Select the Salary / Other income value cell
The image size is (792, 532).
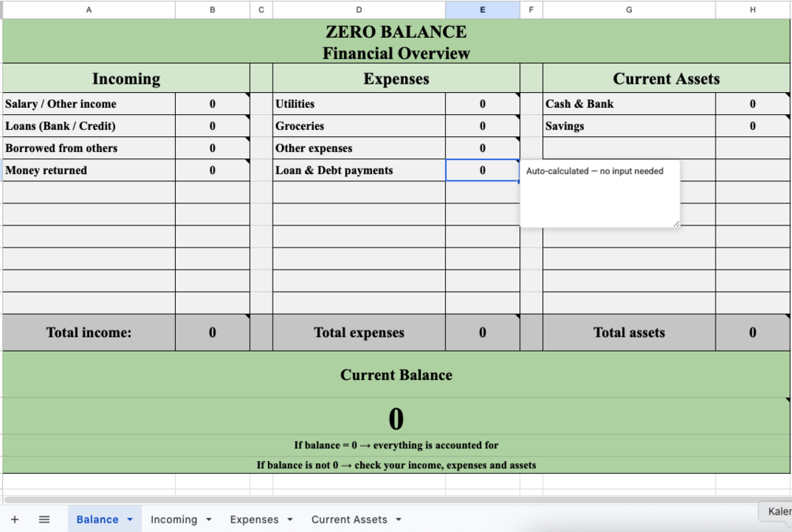pyautogui.click(x=212, y=103)
